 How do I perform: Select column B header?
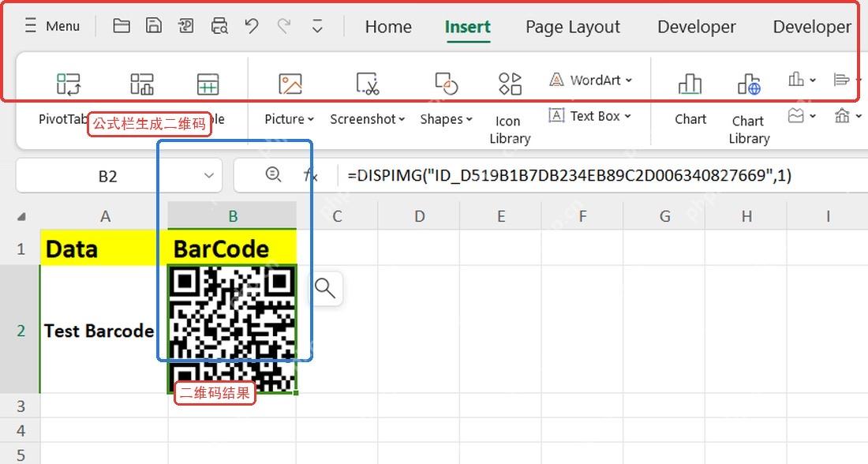(x=233, y=216)
